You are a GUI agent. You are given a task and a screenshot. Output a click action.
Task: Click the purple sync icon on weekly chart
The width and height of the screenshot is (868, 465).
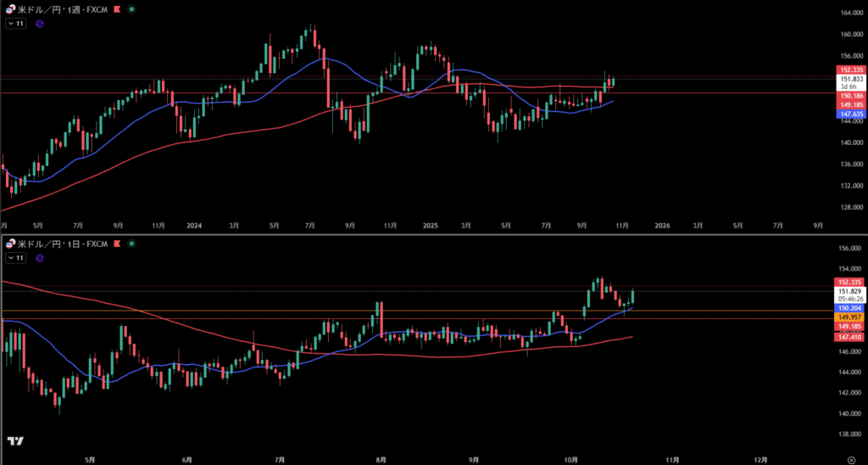pos(40,24)
